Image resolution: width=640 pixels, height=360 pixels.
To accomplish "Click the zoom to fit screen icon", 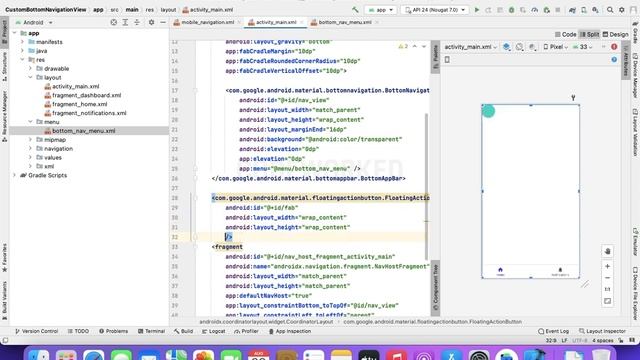I will pyautogui.click(x=607, y=301).
